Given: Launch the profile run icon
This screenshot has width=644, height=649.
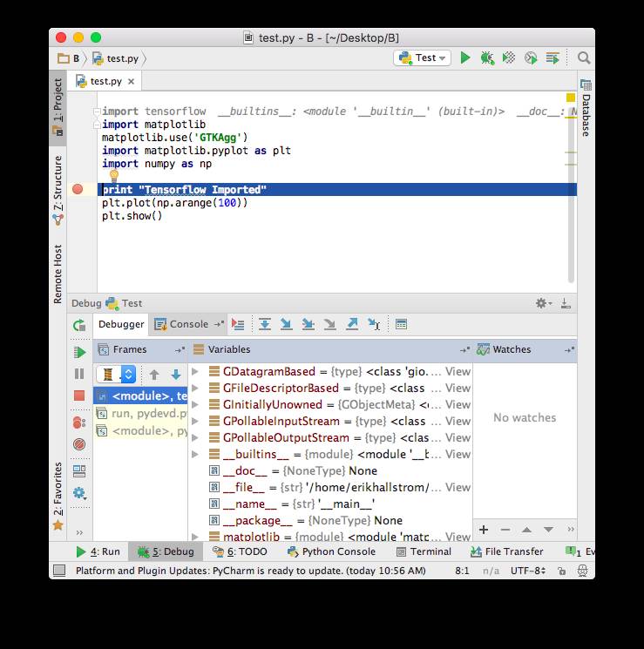Looking at the screenshot, I should [531, 58].
